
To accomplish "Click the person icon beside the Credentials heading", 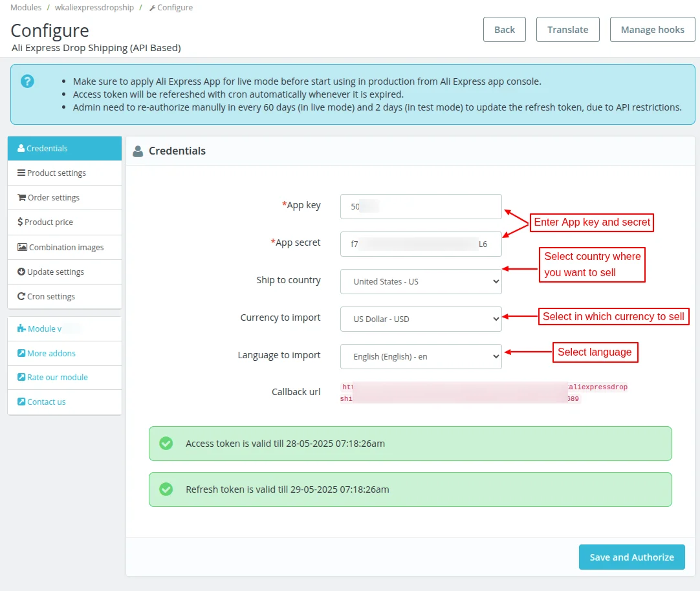I will click(138, 151).
